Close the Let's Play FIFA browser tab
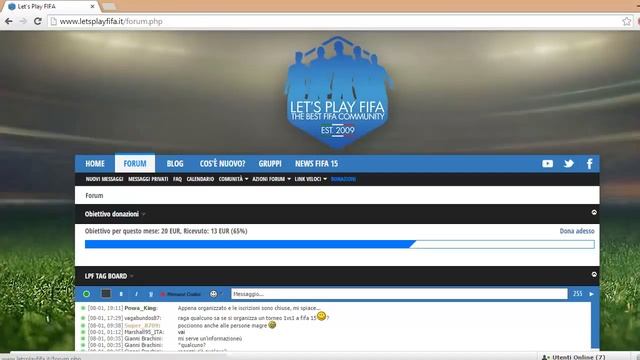The width and height of the screenshot is (640, 360). (x=92, y=7)
